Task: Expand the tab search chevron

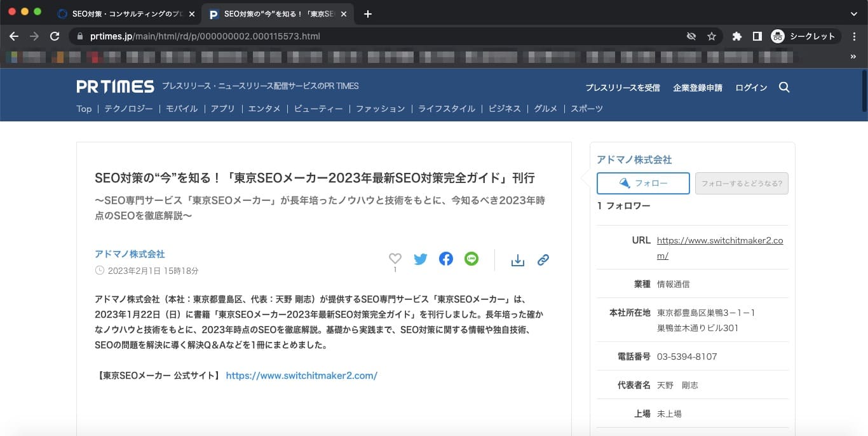Action: click(x=854, y=14)
